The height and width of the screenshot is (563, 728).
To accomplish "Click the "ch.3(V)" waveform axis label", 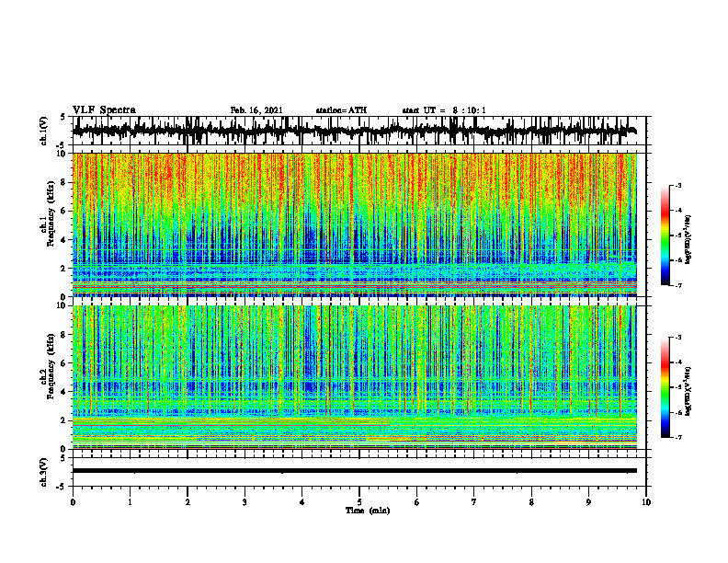I will (x=44, y=472).
